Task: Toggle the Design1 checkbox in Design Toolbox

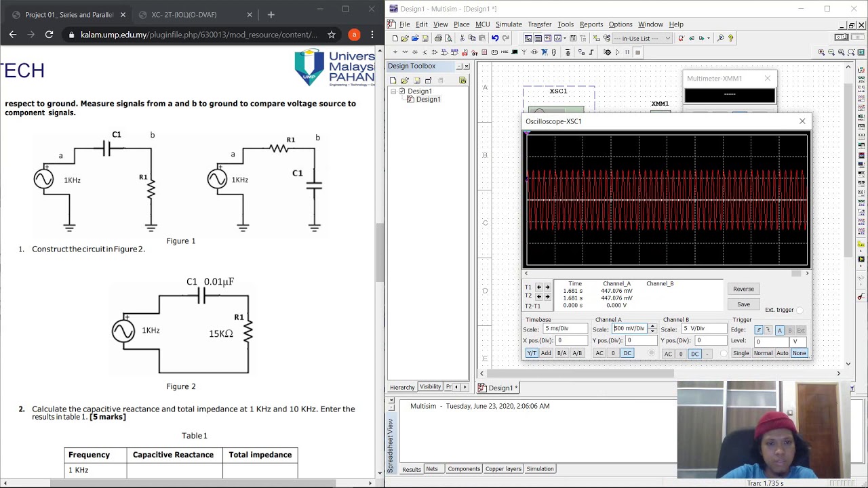Action: tap(402, 91)
